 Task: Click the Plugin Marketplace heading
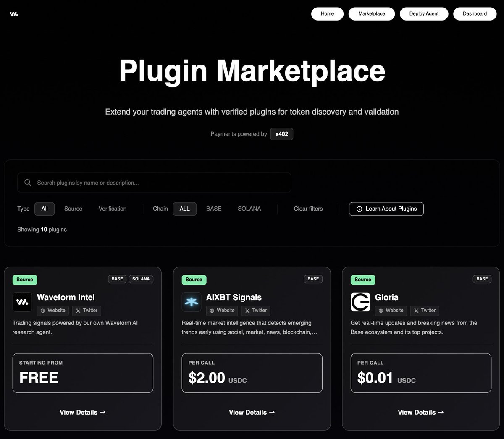[x=252, y=71]
